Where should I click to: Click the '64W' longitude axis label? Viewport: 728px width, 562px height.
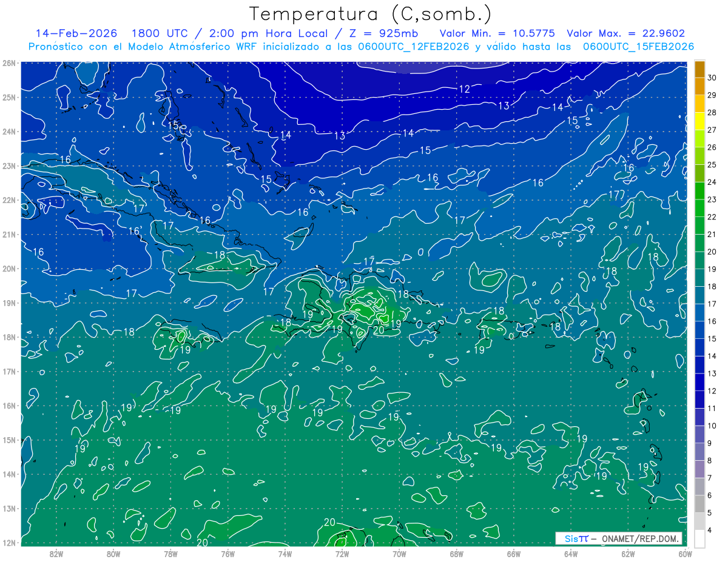[x=571, y=554]
